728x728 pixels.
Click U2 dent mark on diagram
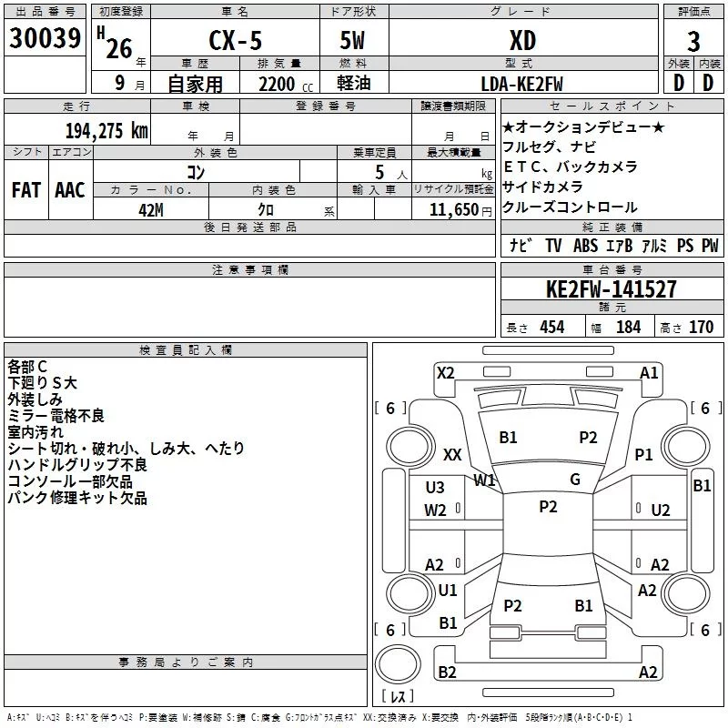[x=661, y=511]
